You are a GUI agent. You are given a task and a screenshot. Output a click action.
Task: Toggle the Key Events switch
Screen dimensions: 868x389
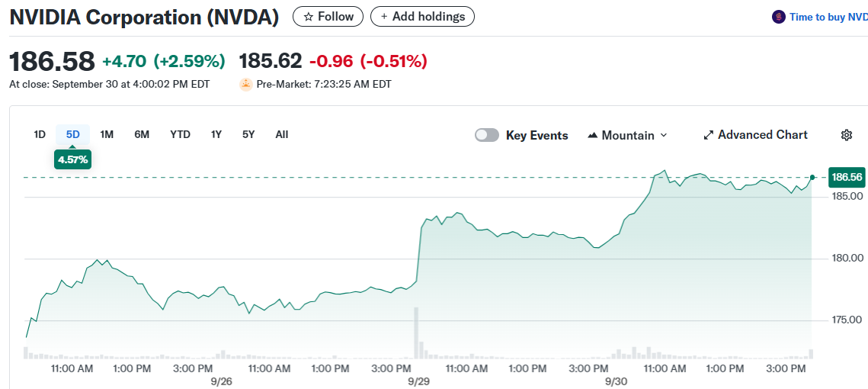click(487, 135)
